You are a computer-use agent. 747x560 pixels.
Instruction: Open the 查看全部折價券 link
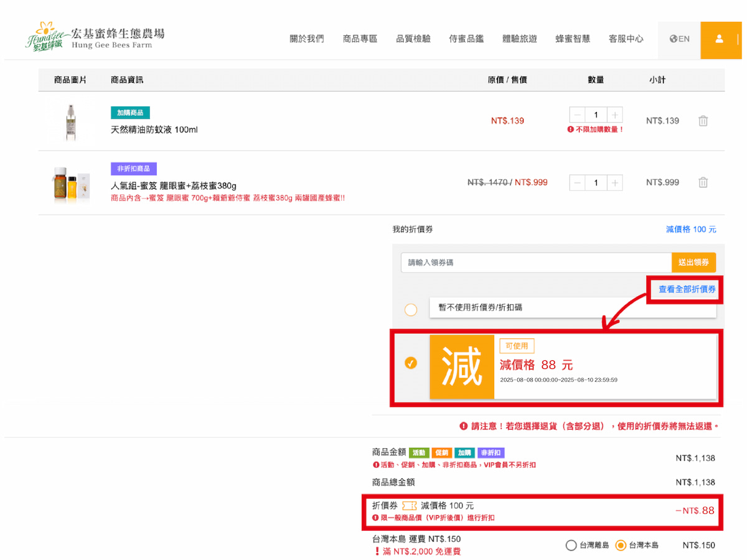point(687,289)
